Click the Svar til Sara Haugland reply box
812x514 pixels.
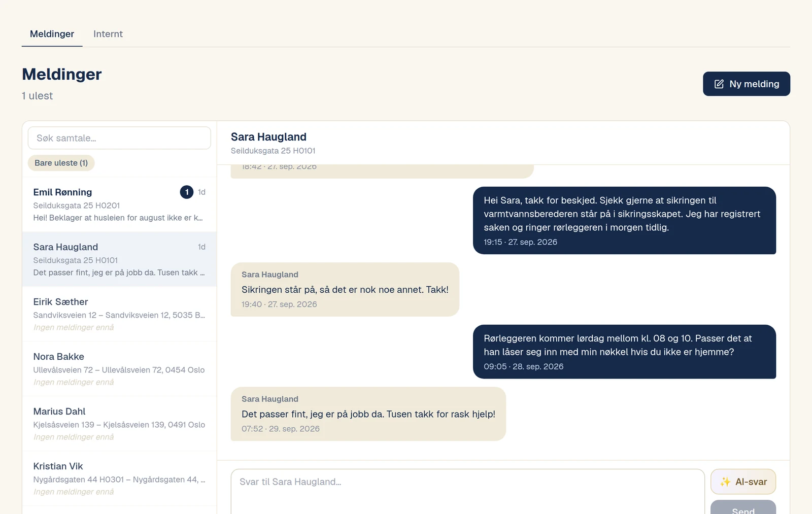point(467,491)
